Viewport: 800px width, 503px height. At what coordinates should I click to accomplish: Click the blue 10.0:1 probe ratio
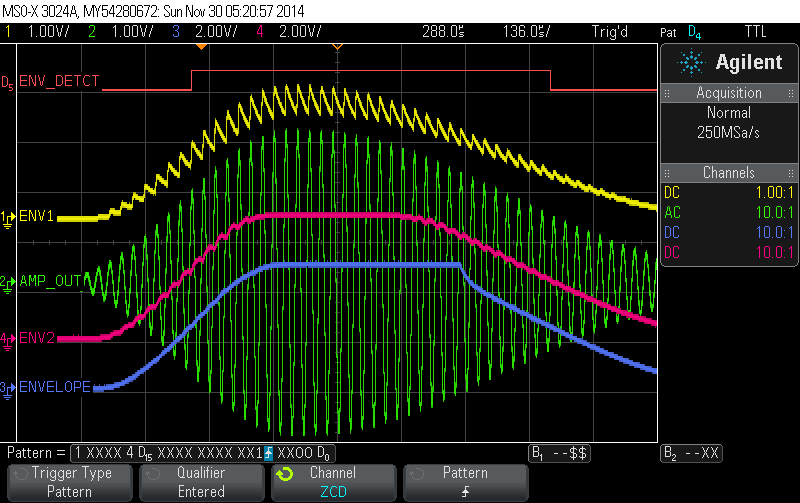pos(774,233)
